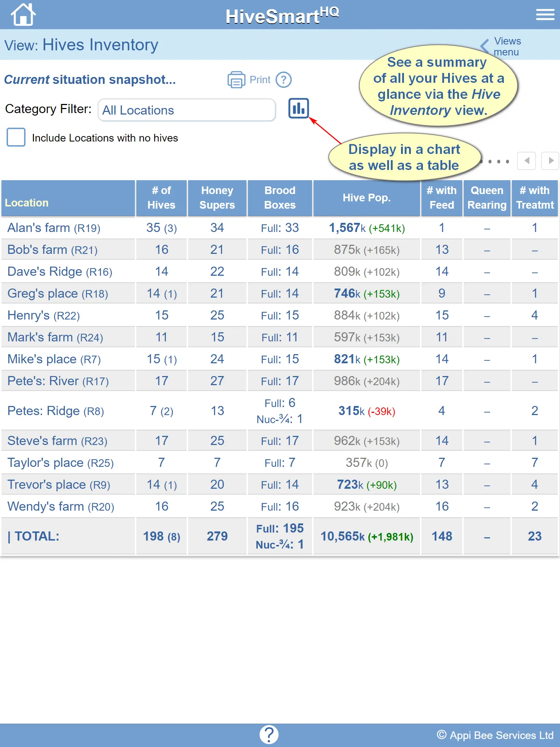The image size is (560, 747).
Task: Open Taylor's place (R25) location
Action: [x=61, y=463]
